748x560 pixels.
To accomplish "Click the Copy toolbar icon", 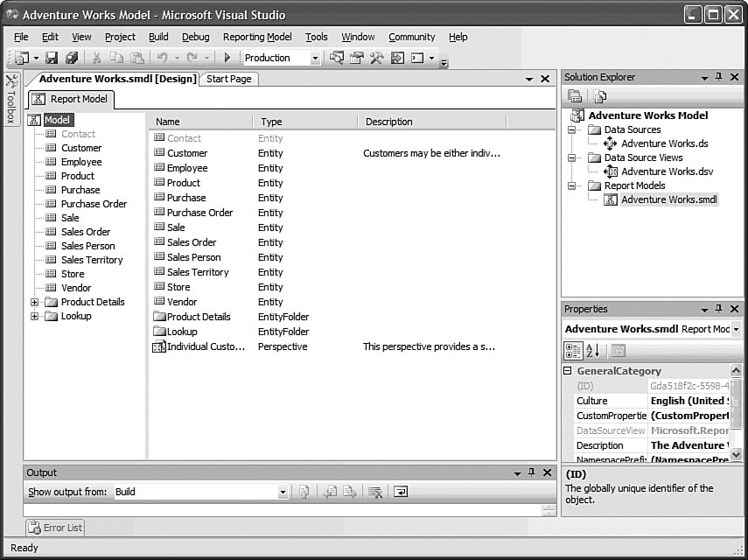I will click(116, 58).
